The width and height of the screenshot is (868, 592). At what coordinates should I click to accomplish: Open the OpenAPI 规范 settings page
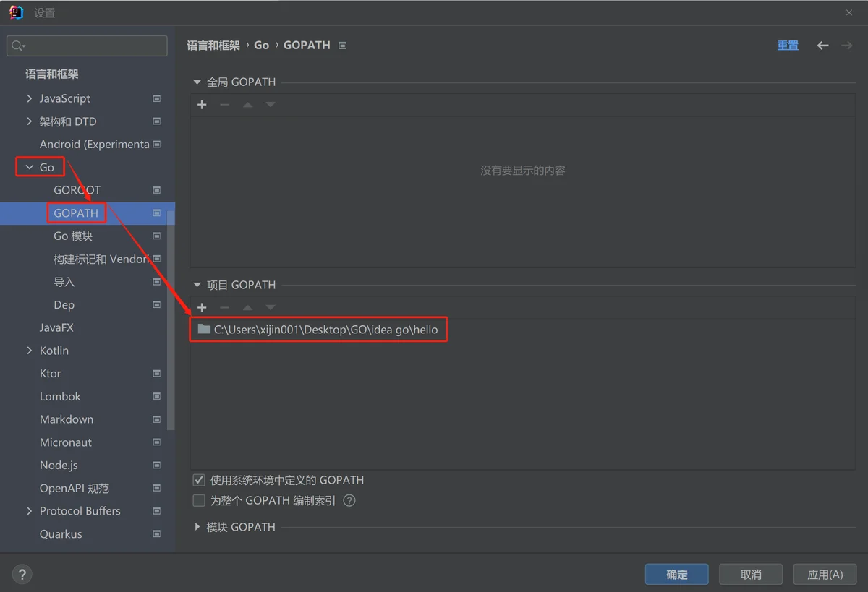point(75,488)
